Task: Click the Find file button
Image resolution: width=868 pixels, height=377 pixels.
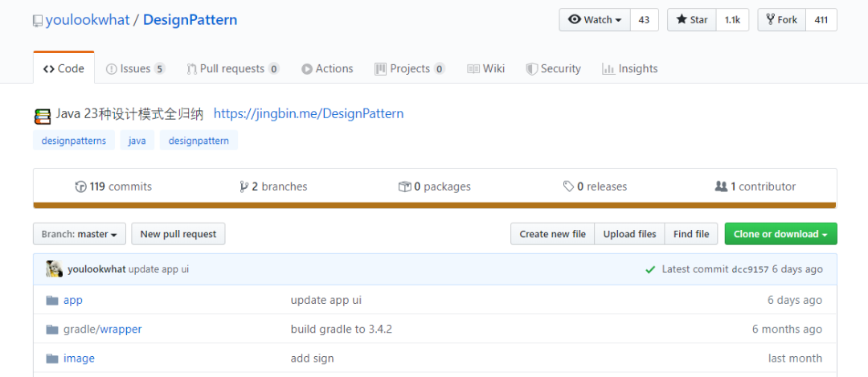Action: point(691,234)
